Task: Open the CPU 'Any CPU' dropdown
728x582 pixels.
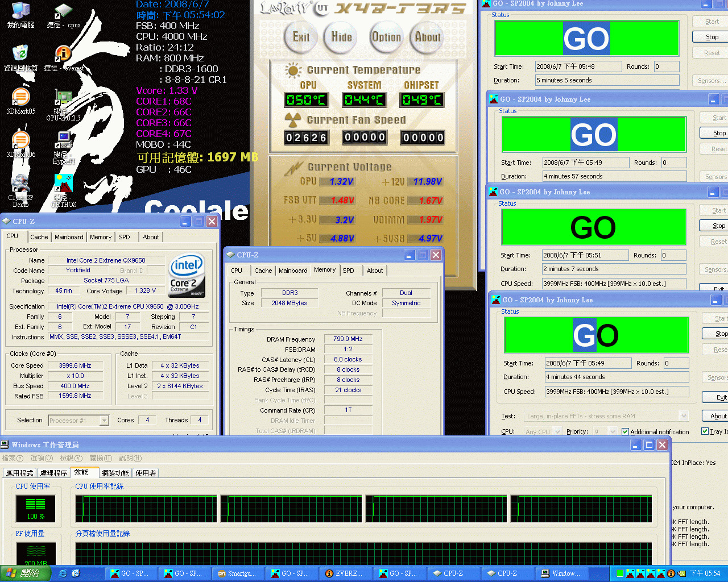Action: point(557,432)
